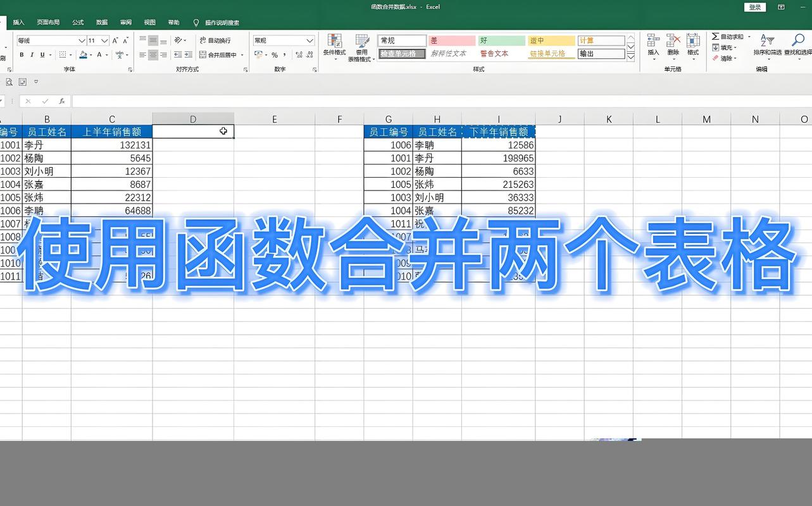
Task: Click the Insert Function fx icon
Action: point(60,101)
